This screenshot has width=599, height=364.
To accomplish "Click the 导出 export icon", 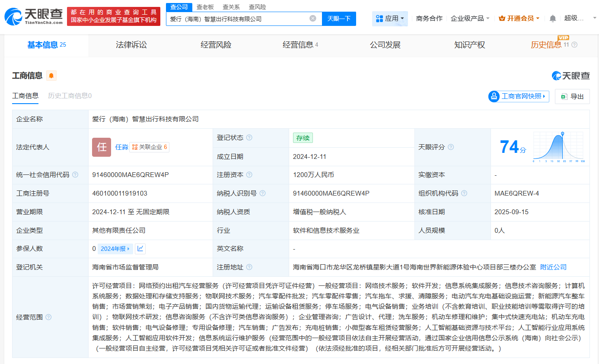I will (x=564, y=96).
